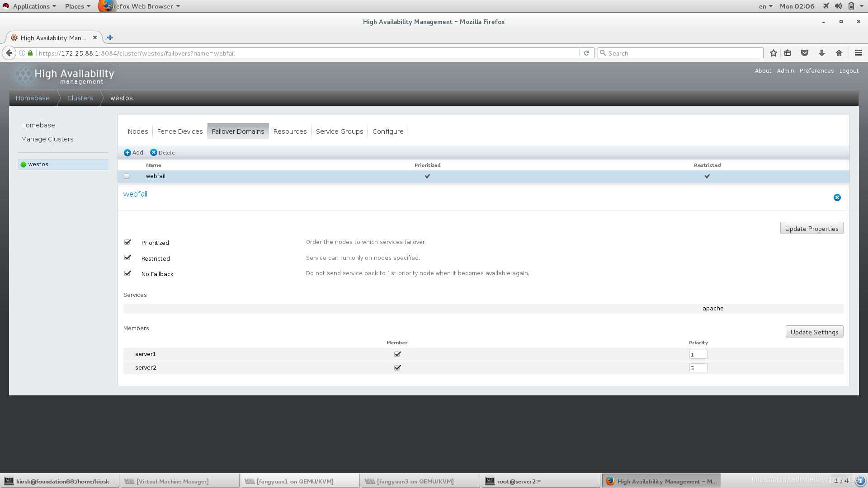Go to Firefox home page icon
This screenshot has width=868, height=488.
839,53
